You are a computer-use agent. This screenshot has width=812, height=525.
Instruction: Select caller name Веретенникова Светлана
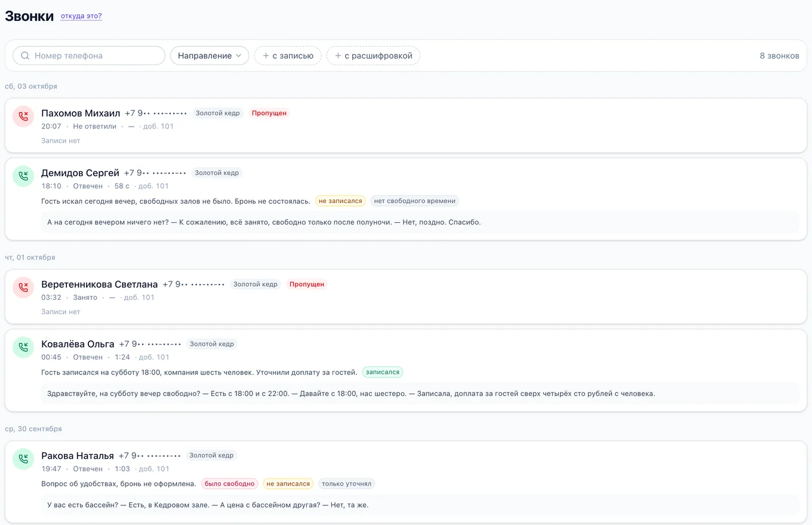click(100, 284)
